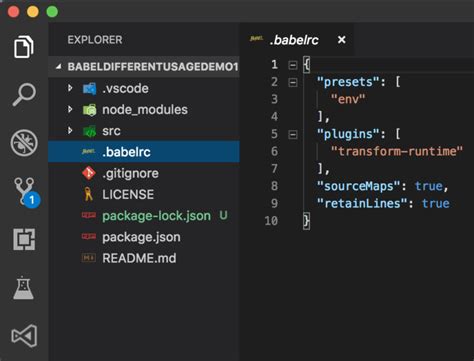The height and width of the screenshot is (361, 474).
Task: Click the npm icon beside package.json
Action: pos(89,237)
